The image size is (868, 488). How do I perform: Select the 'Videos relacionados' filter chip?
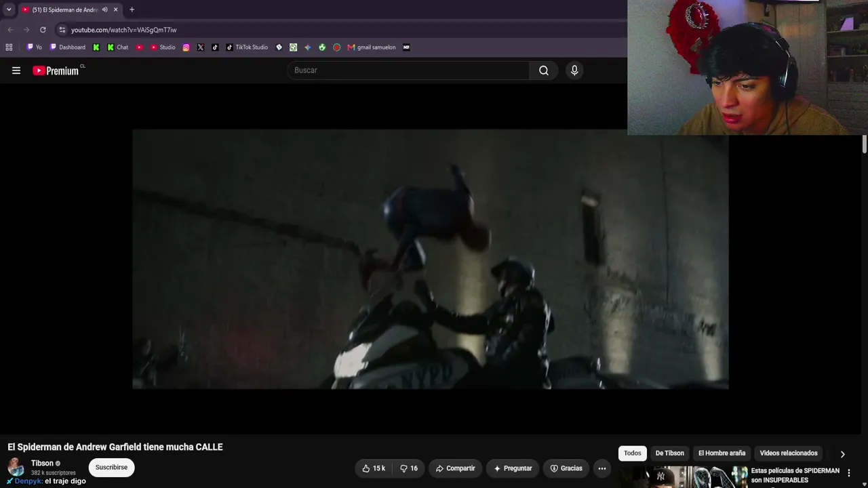click(x=789, y=453)
